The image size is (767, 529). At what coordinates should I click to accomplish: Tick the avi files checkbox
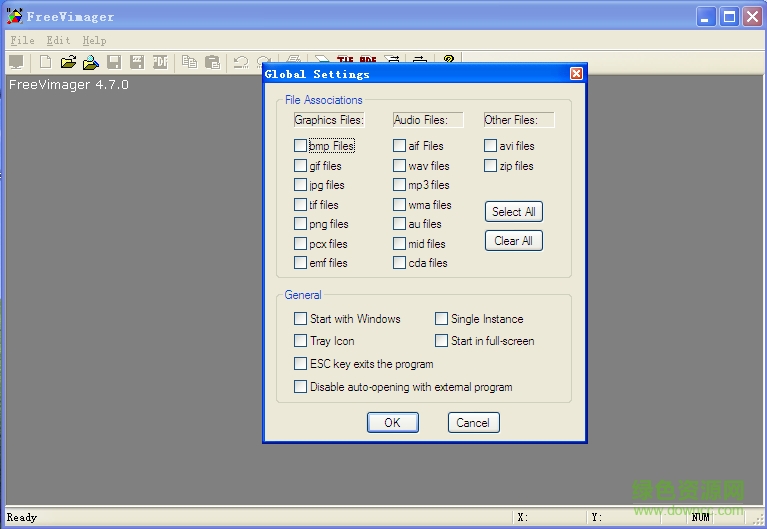491,146
